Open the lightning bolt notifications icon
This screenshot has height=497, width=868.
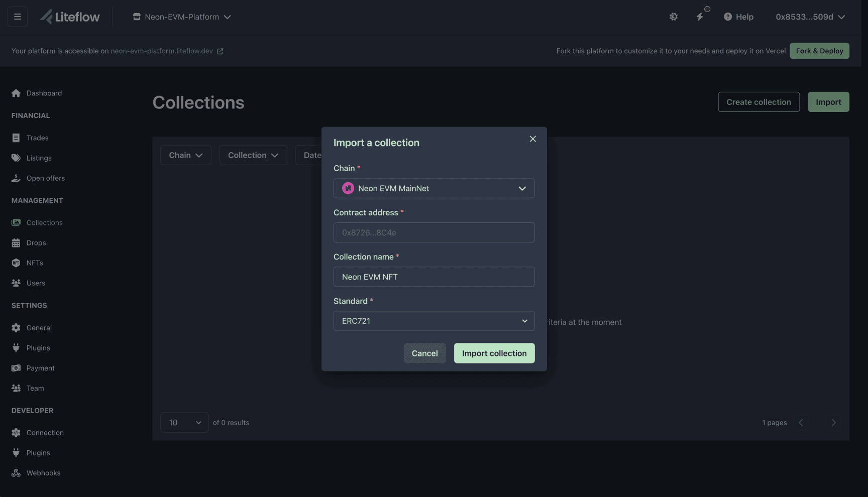[x=700, y=17]
